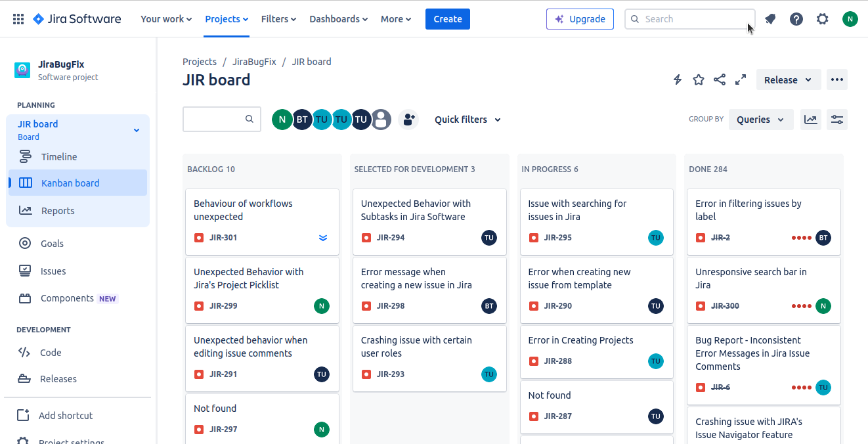The image size is (868, 444).
Task: Open Code in the sidebar
Action: pyautogui.click(x=77, y=353)
